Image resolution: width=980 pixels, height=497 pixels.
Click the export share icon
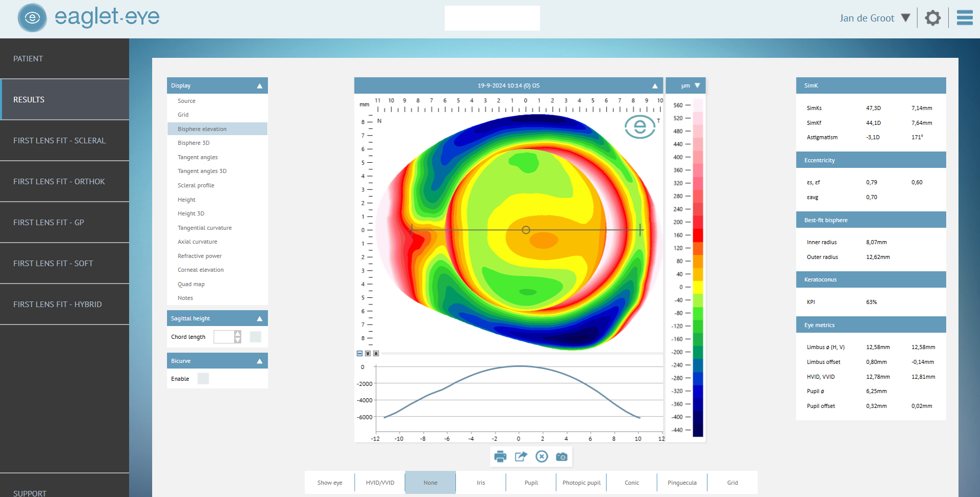tap(521, 457)
